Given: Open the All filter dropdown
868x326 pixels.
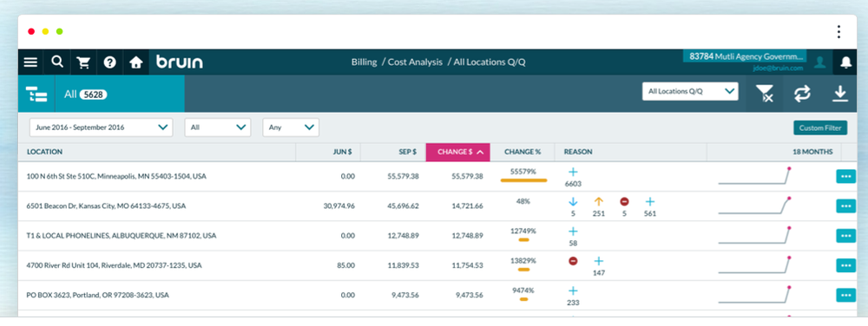Looking at the screenshot, I should pos(218,127).
